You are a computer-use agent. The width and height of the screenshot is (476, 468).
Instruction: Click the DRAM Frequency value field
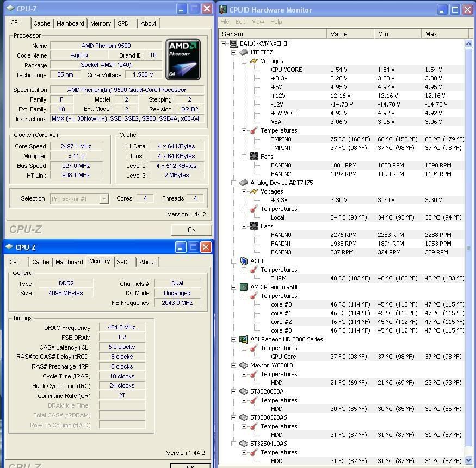[122, 327]
